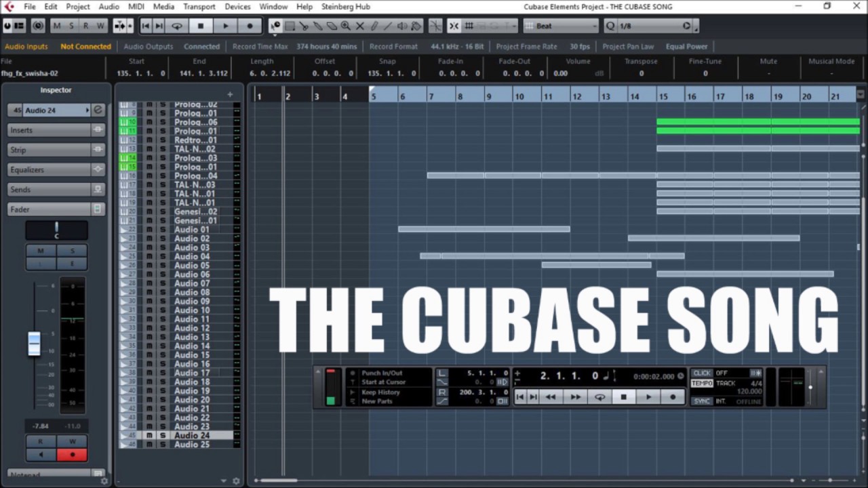Toggle Snap on/off button
The image size is (868, 488).
pos(454,26)
